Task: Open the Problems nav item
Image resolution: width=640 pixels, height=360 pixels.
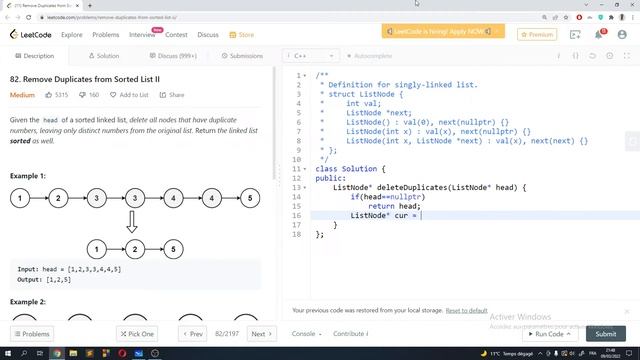Action: [x=106, y=35]
